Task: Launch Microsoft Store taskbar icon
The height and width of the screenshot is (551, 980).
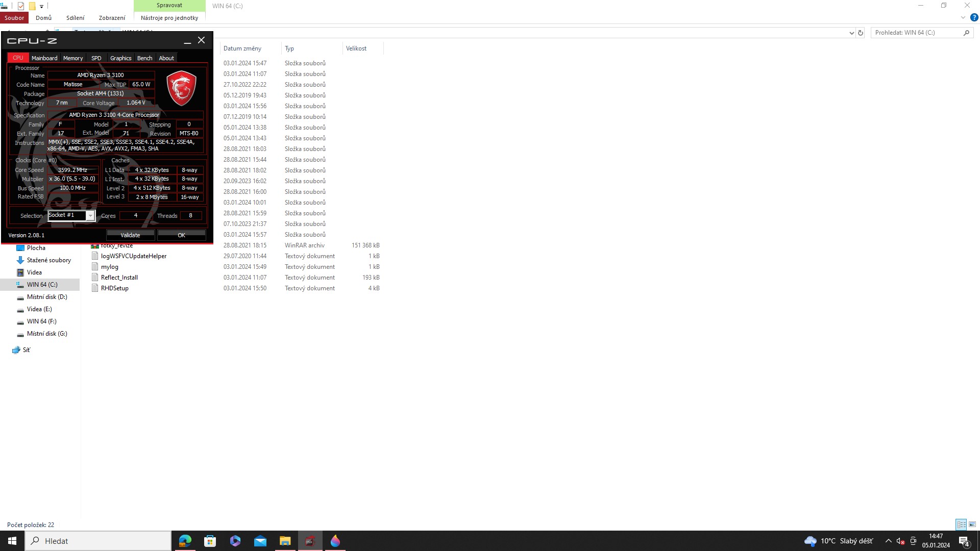Action: coord(210,541)
